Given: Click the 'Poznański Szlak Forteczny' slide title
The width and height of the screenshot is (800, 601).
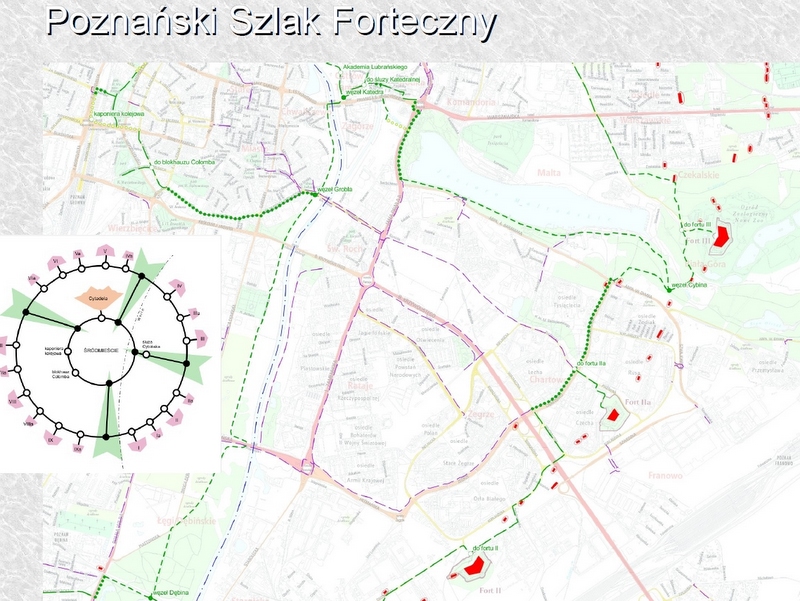Looking at the screenshot, I should [x=270, y=24].
